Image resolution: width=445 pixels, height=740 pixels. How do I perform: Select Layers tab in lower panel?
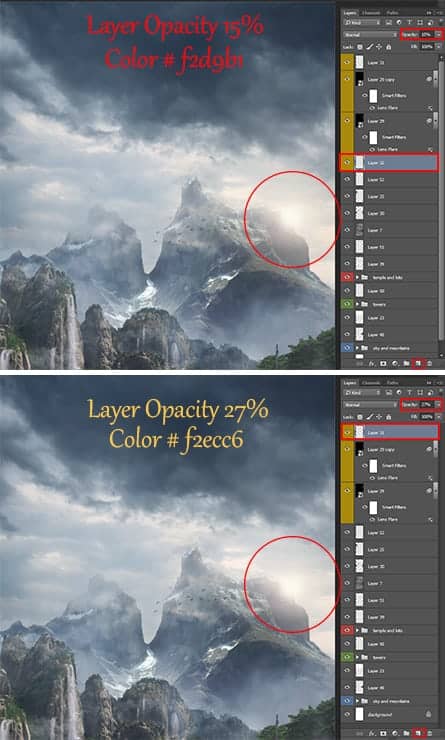tap(350, 383)
